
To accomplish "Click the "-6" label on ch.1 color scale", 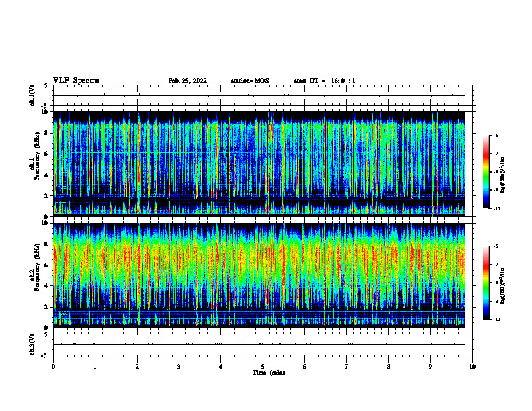I will pos(496,135).
